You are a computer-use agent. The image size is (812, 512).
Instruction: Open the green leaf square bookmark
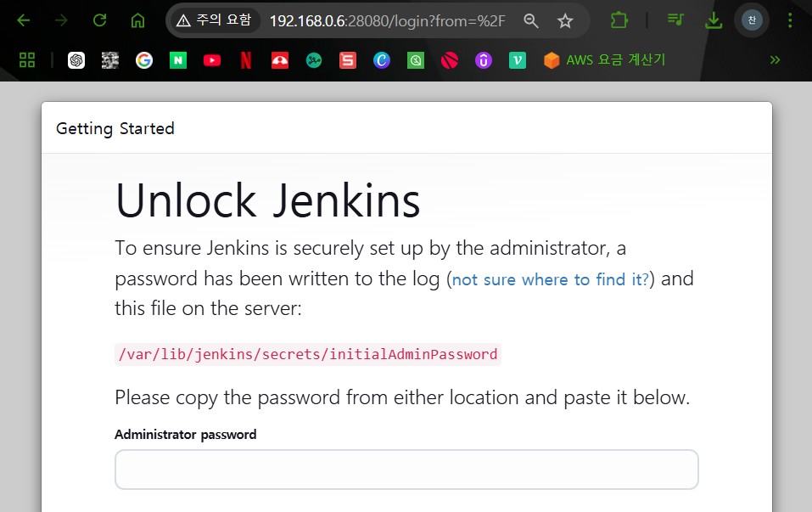coord(415,60)
